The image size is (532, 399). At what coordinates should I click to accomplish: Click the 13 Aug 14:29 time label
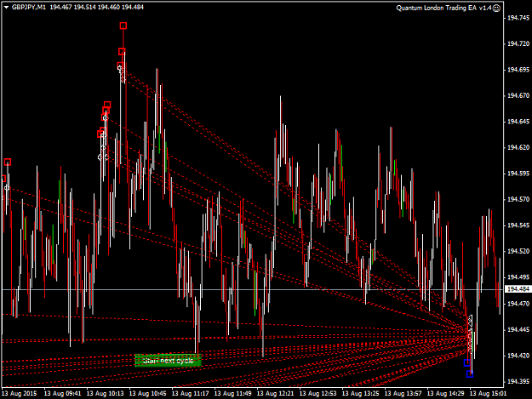(445, 394)
